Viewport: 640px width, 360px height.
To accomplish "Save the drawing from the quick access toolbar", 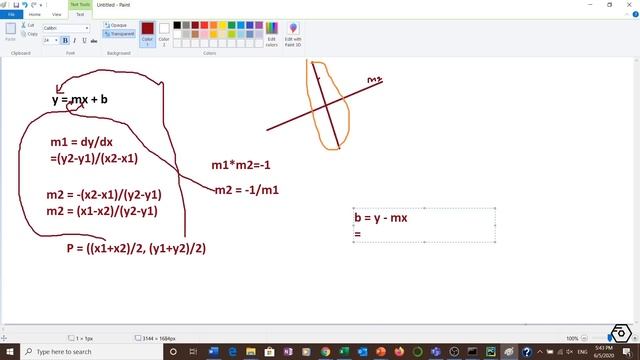I will [16, 5].
